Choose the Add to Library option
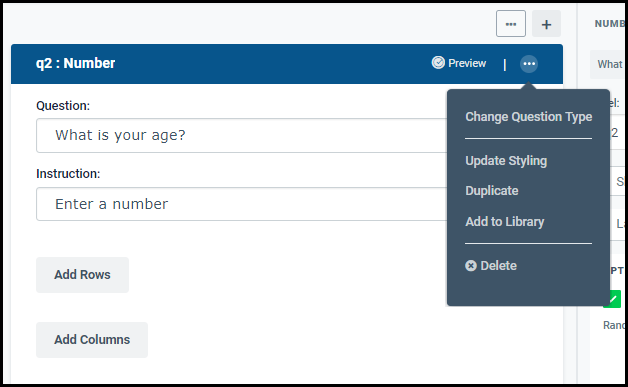This screenshot has height=387, width=628. coord(505,222)
